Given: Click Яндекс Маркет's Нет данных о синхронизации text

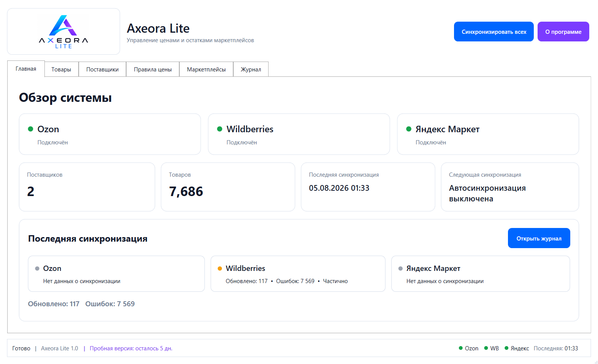Looking at the screenshot, I should point(445,281).
